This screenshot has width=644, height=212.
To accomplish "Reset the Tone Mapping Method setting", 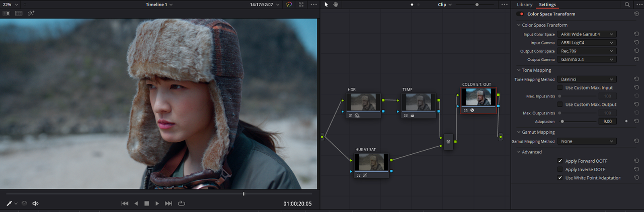I will [637, 79].
